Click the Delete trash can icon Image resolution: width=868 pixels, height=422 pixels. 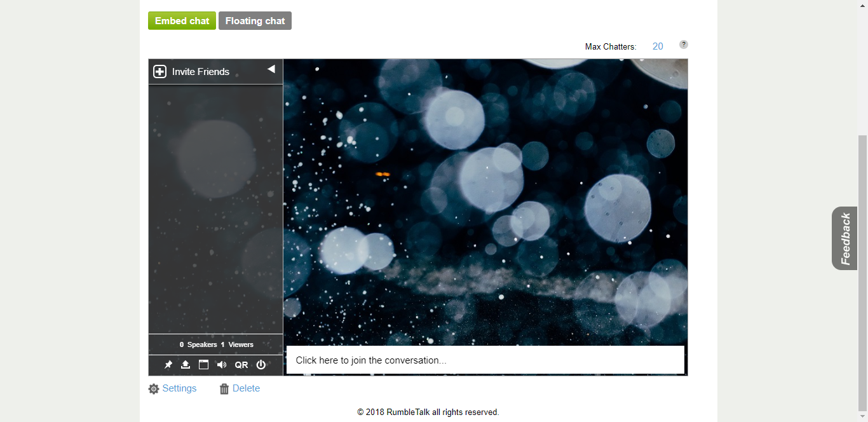click(x=224, y=389)
